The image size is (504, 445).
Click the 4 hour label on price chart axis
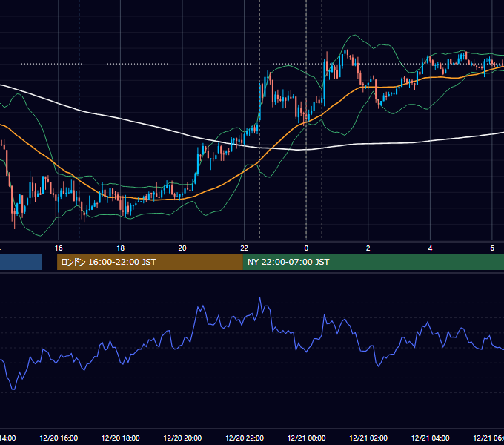click(430, 248)
